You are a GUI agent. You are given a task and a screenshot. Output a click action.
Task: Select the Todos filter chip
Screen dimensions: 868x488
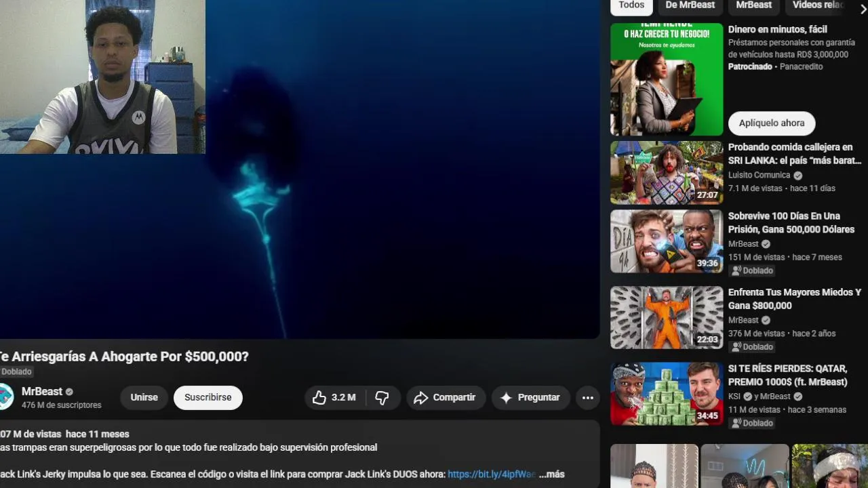pos(631,5)
